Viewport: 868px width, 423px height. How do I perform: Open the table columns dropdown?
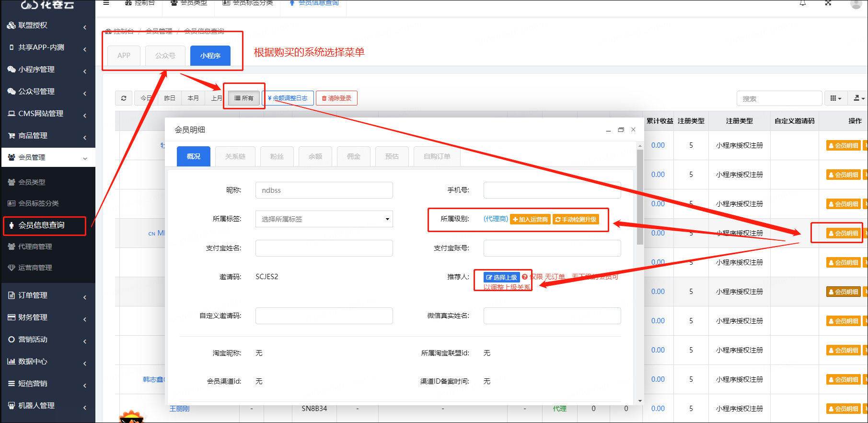[835, 98]
